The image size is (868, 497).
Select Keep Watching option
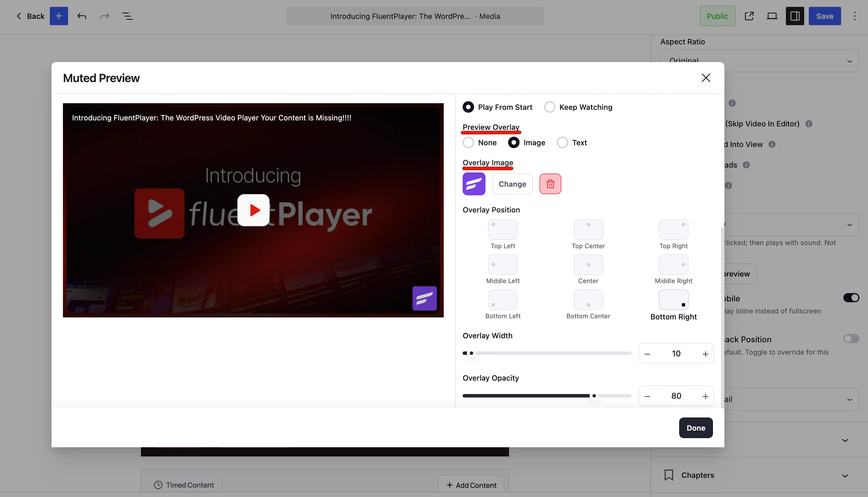click(578, 107)
